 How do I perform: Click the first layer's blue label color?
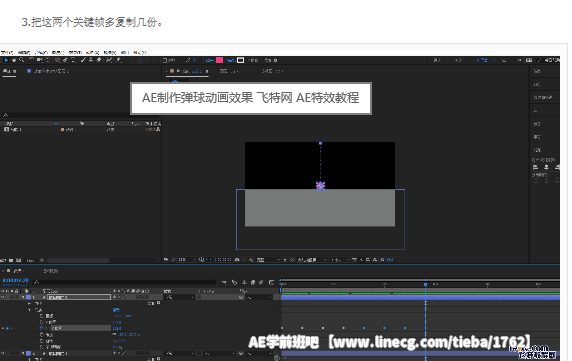28,297
